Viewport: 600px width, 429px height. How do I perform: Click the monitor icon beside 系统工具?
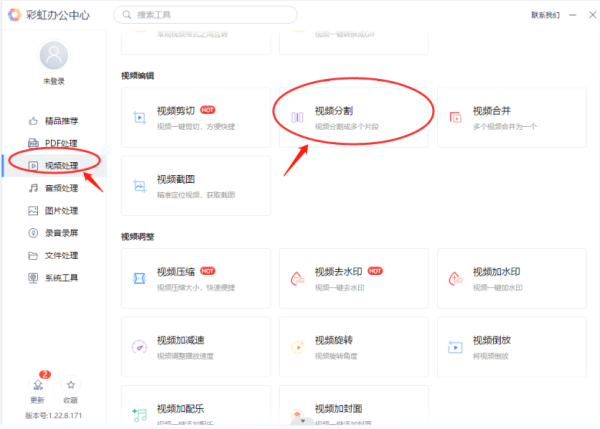pyautogui.click(x=33, y=278)
